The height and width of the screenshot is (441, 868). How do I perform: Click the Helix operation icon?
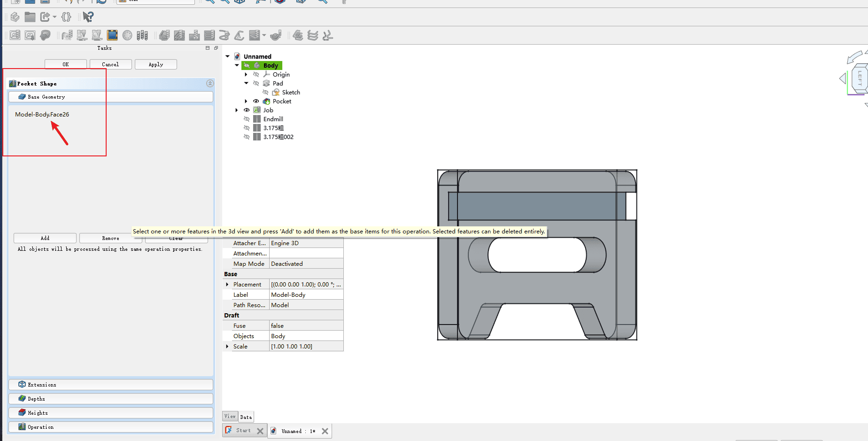click(x=224, y=35)
